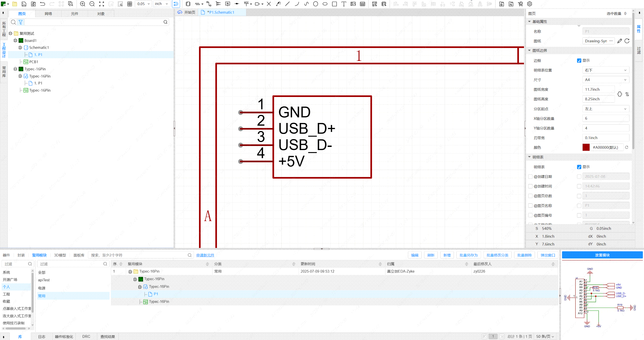Click the 放置模块 button
The height and width of the screenshot is (340, 644).
coord(602,255)
